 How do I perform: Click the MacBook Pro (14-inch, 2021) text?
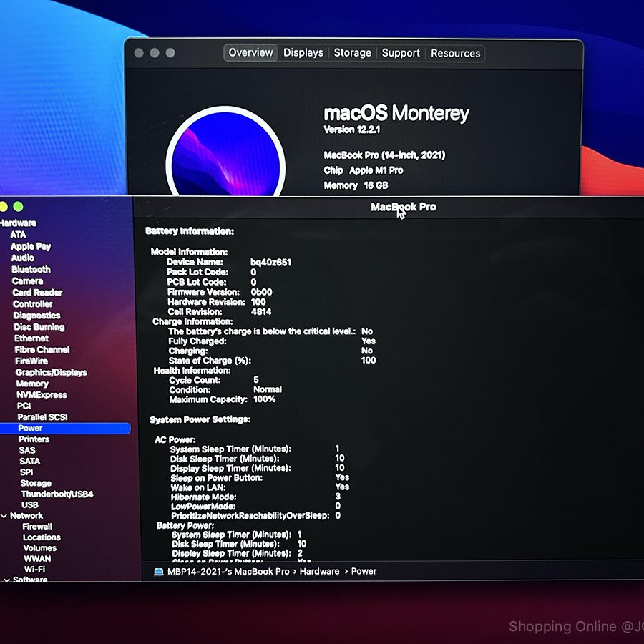(384, 155)
